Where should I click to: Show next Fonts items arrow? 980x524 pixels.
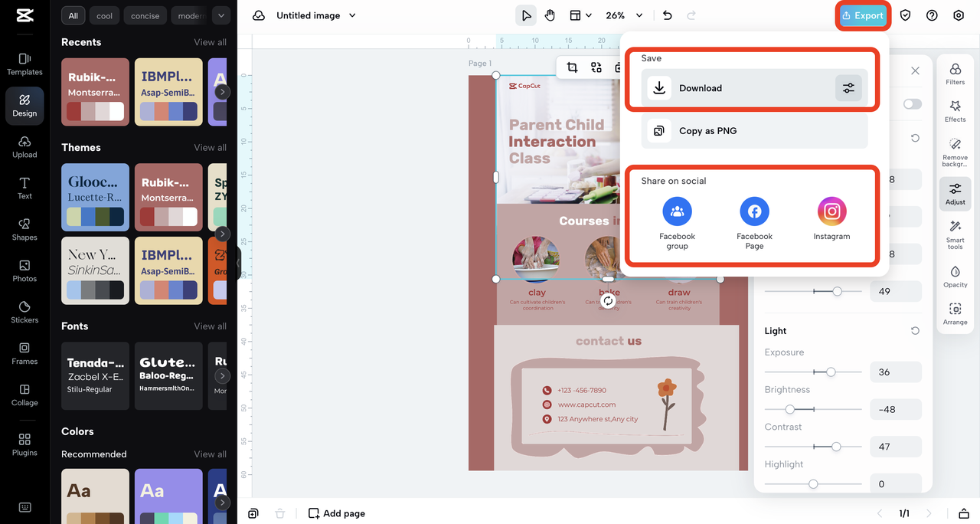pos(222,376)
